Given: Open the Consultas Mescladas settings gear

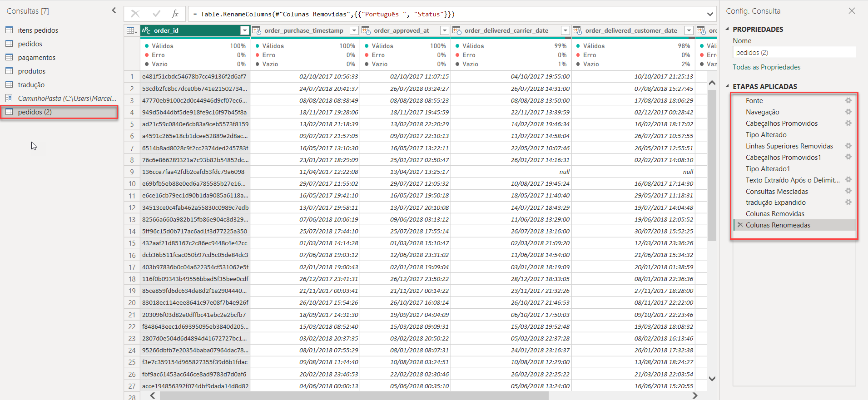Looking at the screenshot, I should (848, 191).
